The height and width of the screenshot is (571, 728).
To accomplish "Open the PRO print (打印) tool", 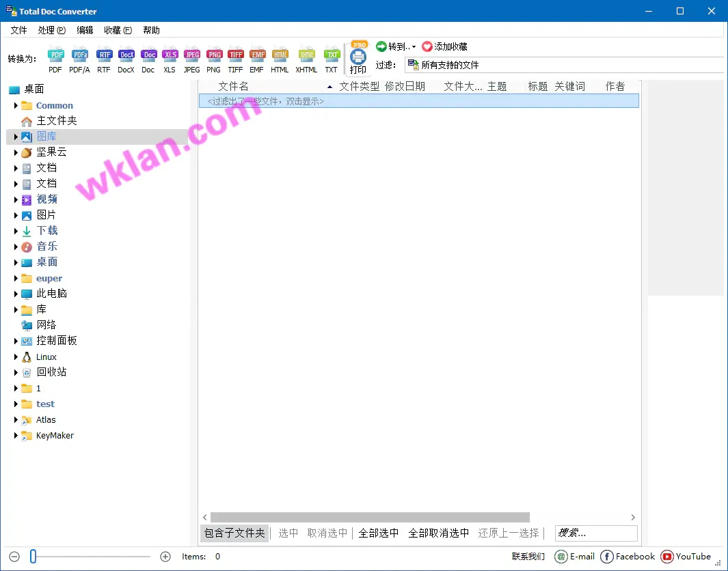I will click(x=358, y=57).
